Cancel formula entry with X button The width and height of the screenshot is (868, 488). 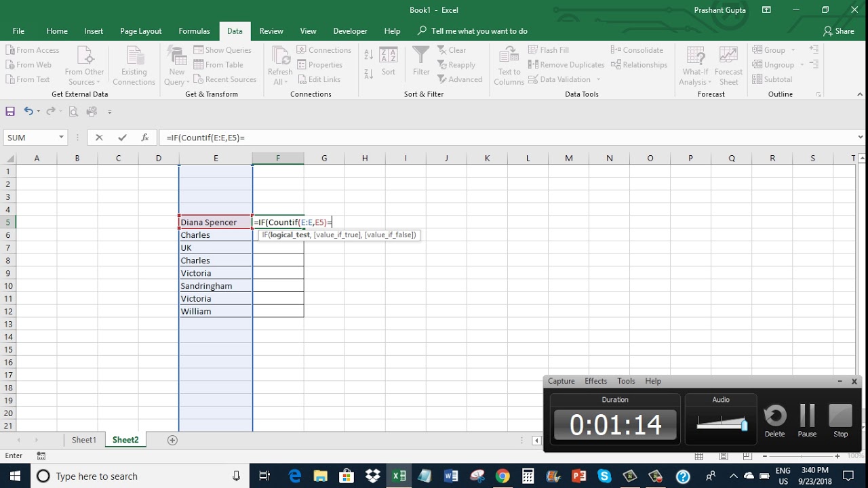[99, 138]
